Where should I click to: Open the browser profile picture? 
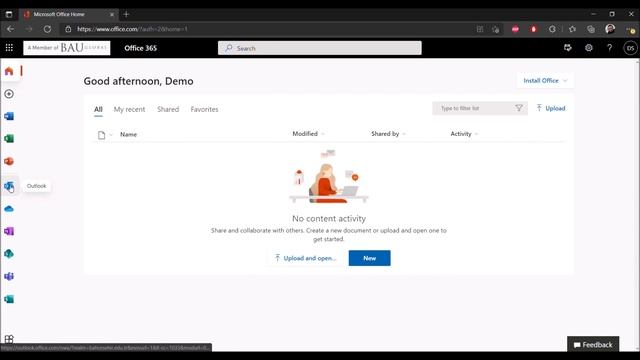[610, 29]
